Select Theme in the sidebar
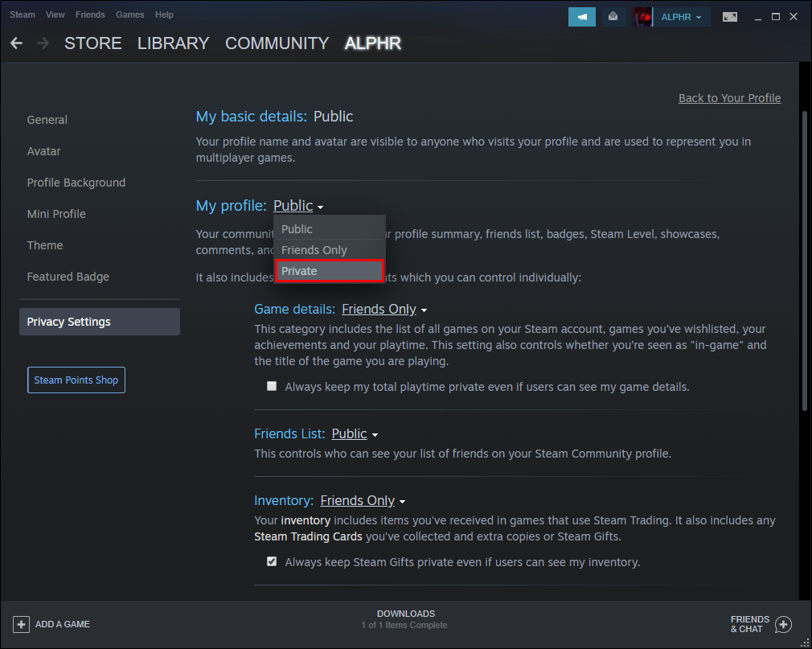 click(x=45, y=245)
